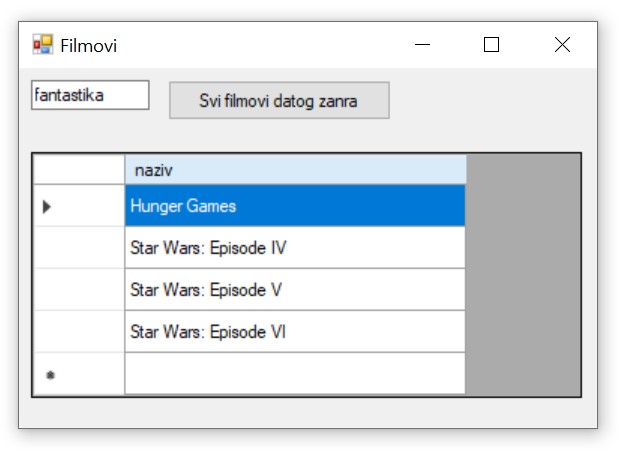The image size is (626, 455).
Task: Click the new row asterisk marker
Action: click(50, 375)
